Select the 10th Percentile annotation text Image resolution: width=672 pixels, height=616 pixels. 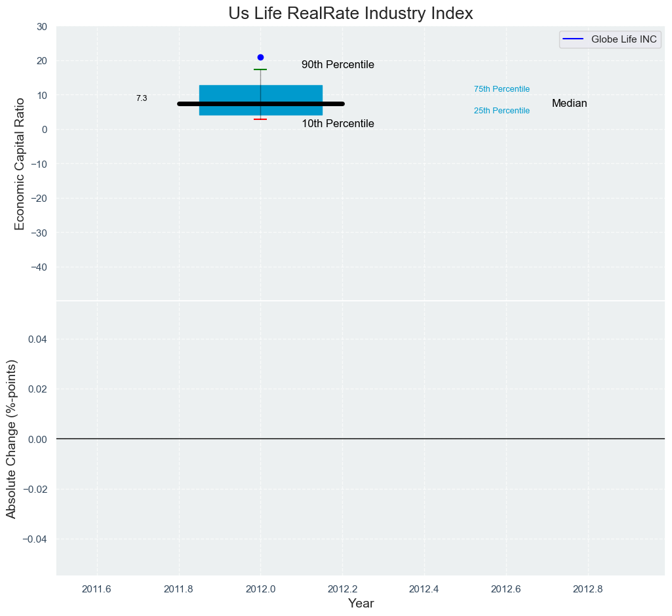click(338, 124)
